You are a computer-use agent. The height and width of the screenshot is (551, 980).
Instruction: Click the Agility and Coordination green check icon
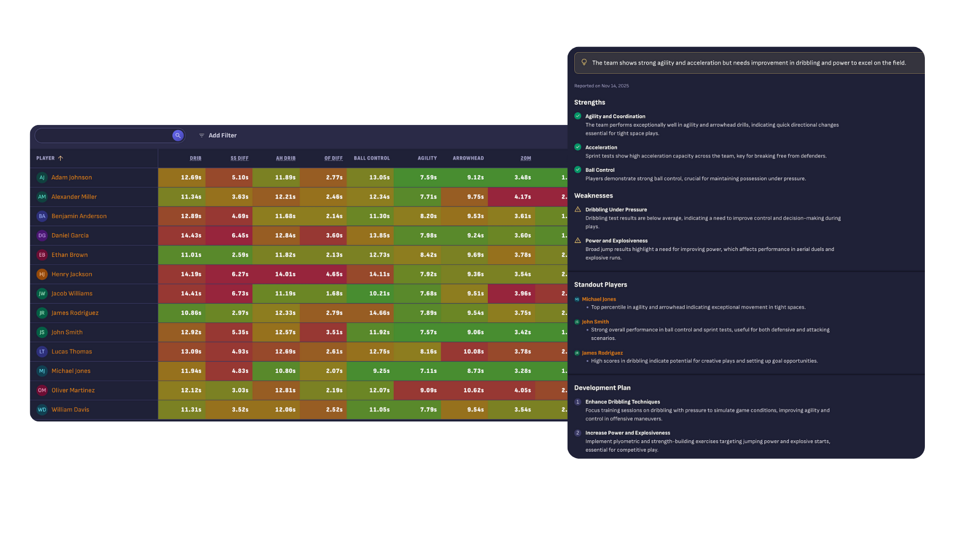[x=578, y=116]
